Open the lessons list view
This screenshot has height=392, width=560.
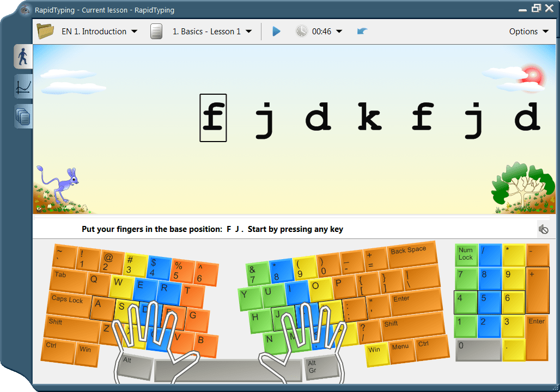click(22, 116)
